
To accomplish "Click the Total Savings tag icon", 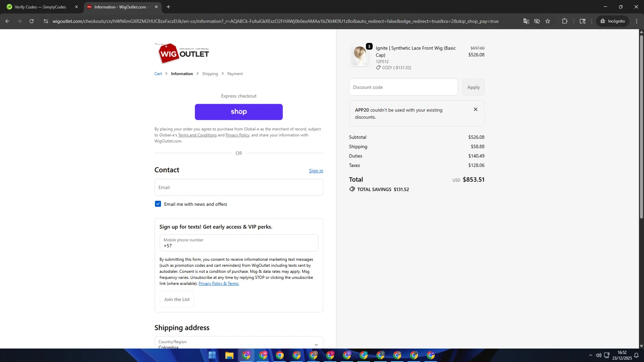I will pos(352,189).
